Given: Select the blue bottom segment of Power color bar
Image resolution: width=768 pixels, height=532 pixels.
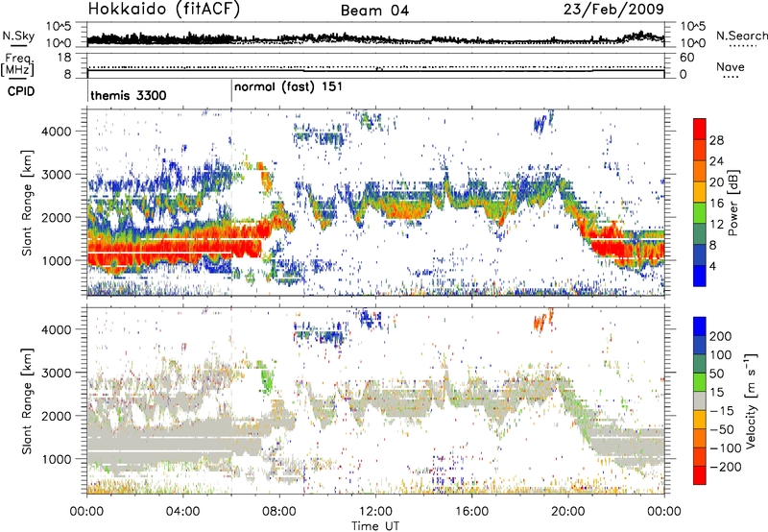Looking at the screenshot, I should tap(700, 277).
